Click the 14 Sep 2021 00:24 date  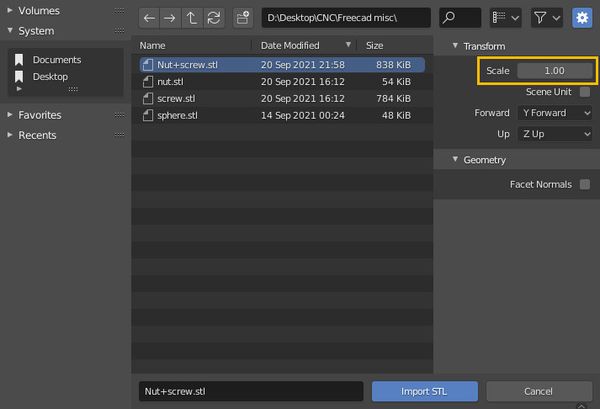303,115
